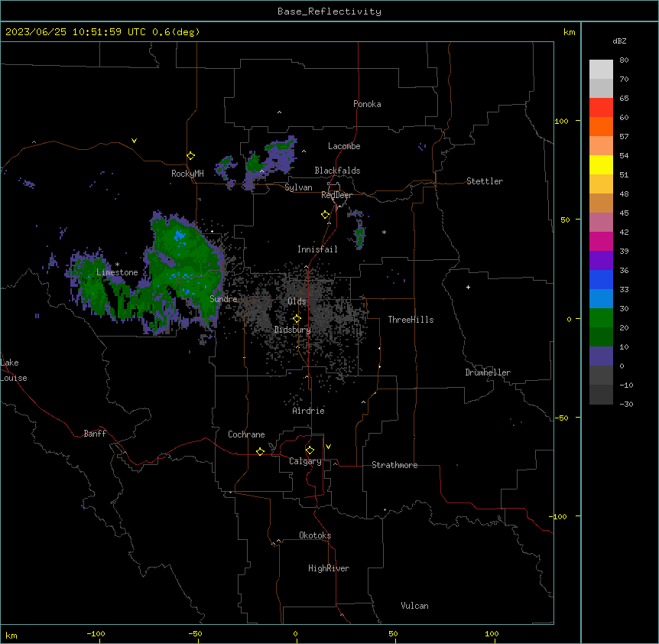Viewport: 659px width, 644px height.
Task: Choose the dark green 10-20 dBZ swatch
Action: [x=601, y=337]
